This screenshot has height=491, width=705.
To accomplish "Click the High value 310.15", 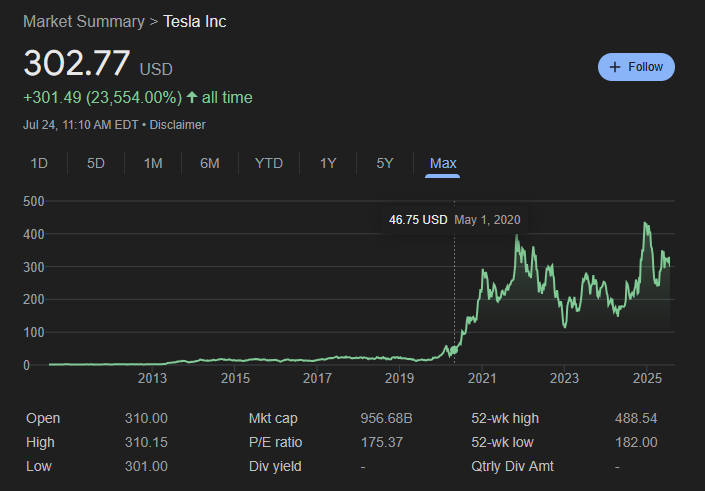I will click(146, 442).
